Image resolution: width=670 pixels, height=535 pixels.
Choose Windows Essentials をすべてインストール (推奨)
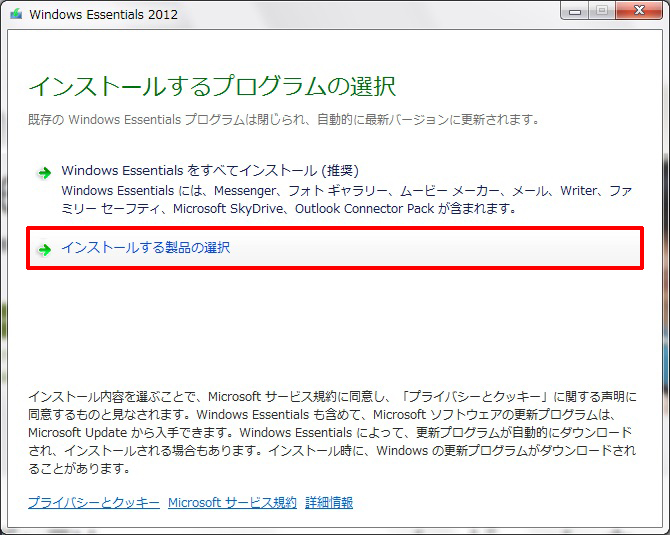(x=210, y=170)
